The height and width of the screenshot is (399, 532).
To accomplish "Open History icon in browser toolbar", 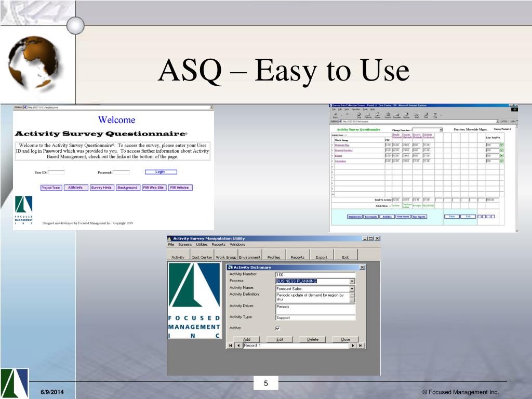I will tap(406, 114).
